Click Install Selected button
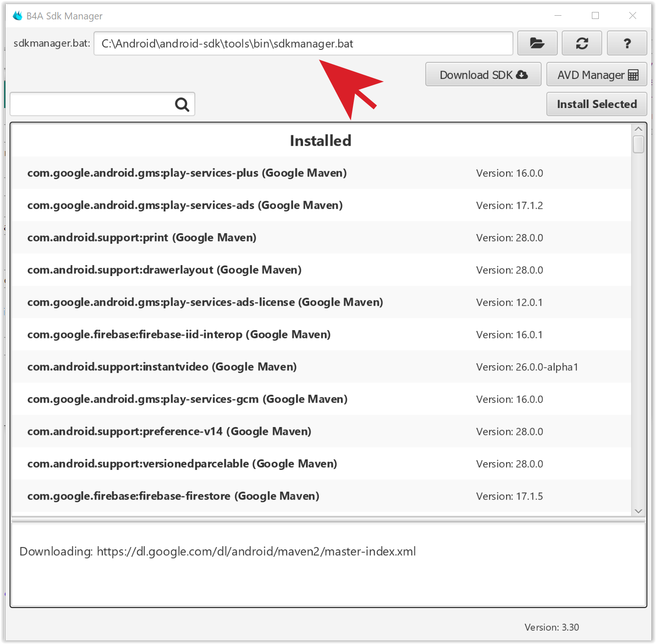This screenshot has height=644, width=656. pyautogui.click(x=596, y=104)
